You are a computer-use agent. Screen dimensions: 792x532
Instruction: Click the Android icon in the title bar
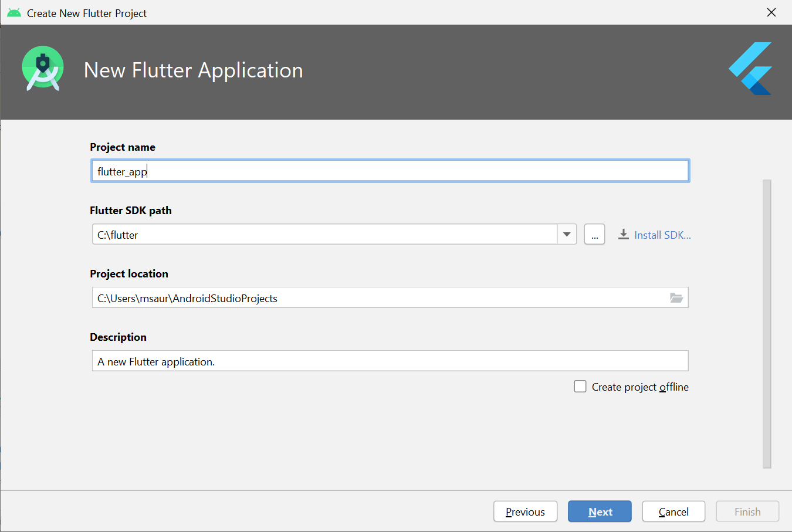(14, 13)
